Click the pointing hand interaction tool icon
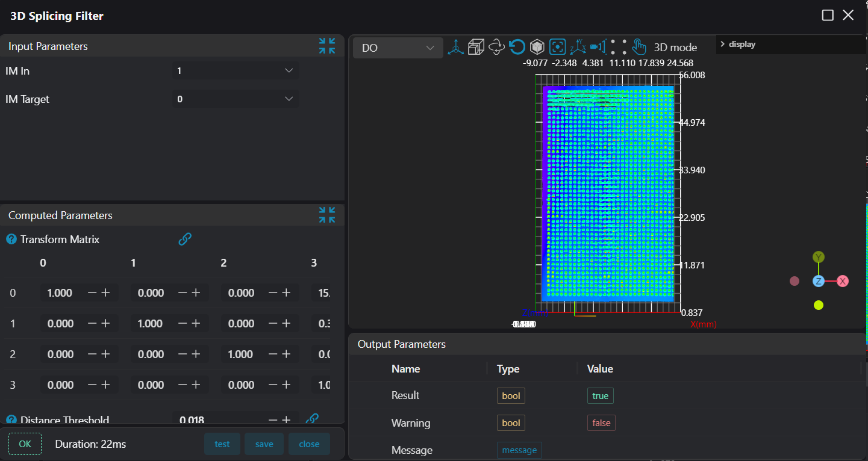This screenshot has width=868, height=461. coord(639,47)
